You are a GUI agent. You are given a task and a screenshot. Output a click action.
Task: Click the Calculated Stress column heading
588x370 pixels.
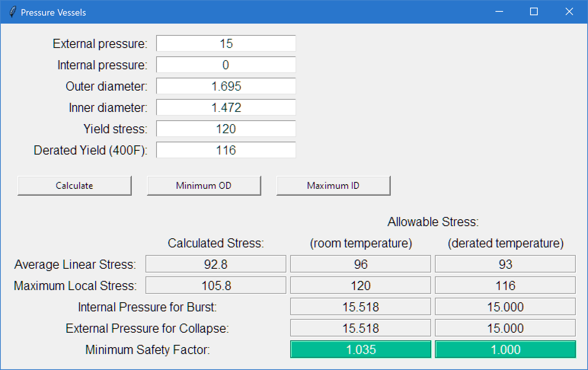tap(216, 243)
